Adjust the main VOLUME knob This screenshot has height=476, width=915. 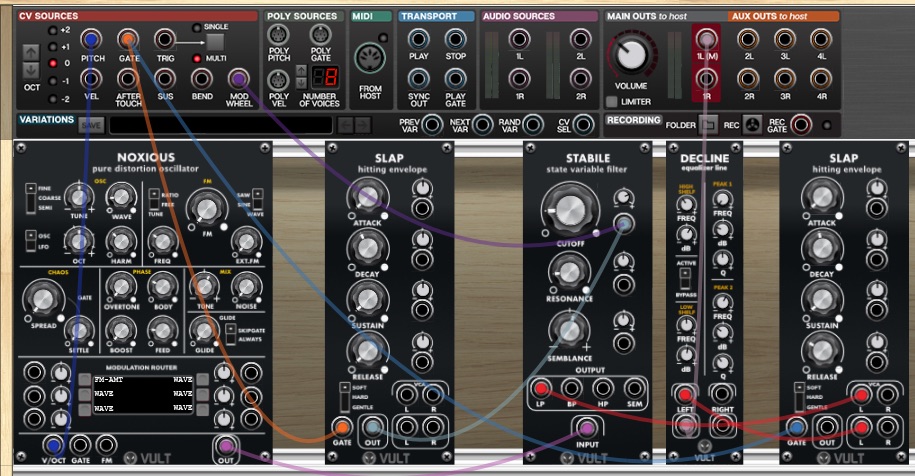click(631, 55)
